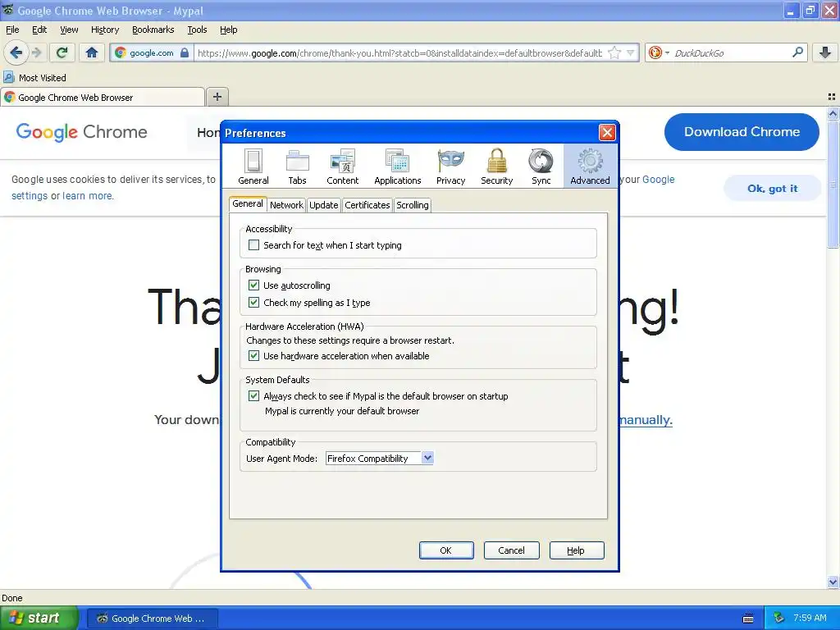The height and width of the screenshot is (630, 840).
Task: Open the View menu
Action: [69, 30]
